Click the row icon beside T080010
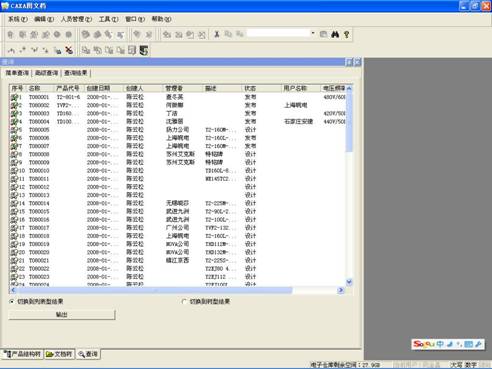This screenshot has width=492, height=369. [x=14, y=170]
